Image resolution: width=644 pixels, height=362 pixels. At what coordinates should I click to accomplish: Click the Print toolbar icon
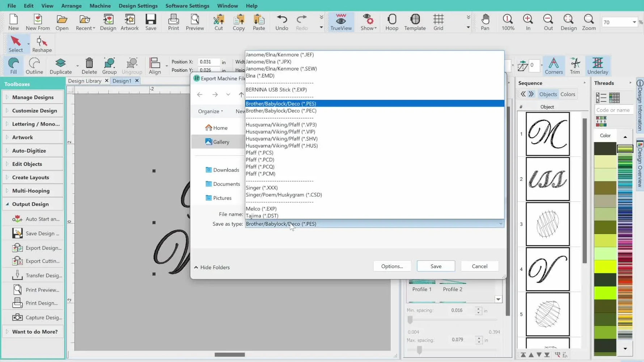(173, 22)
